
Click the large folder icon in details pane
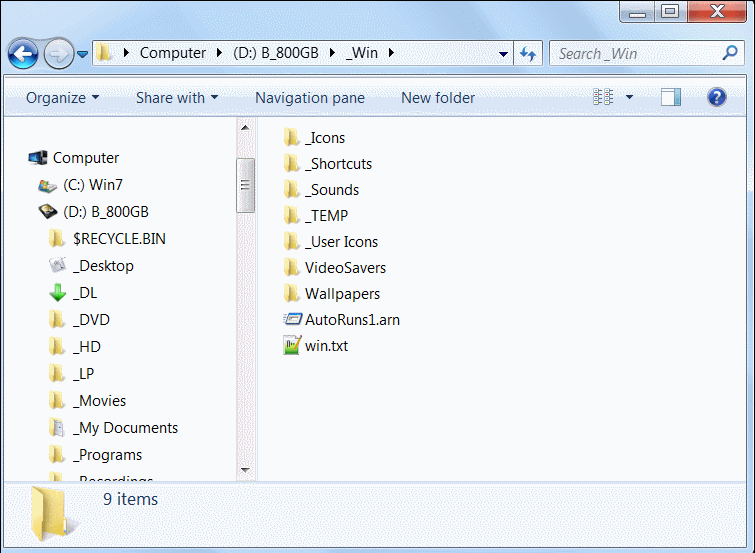(53, 514)
